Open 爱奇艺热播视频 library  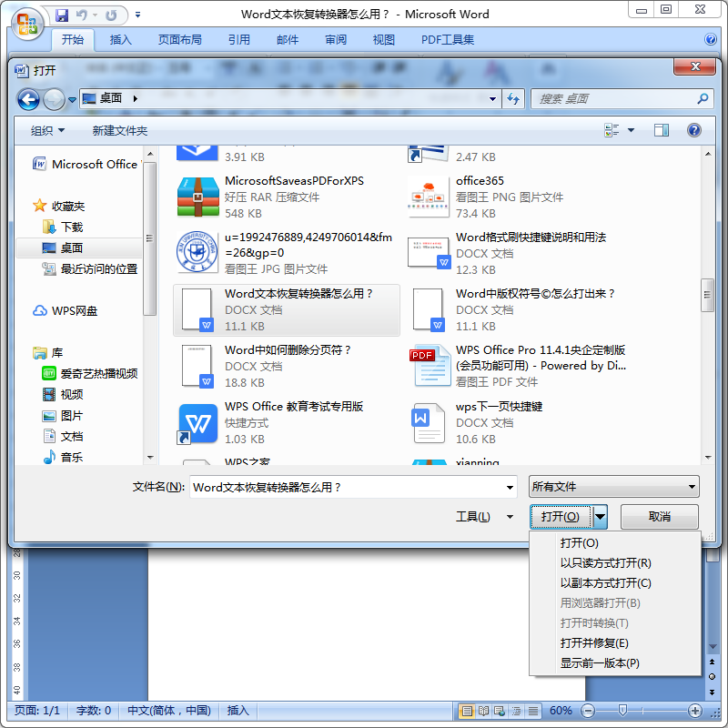pos(90,373)
